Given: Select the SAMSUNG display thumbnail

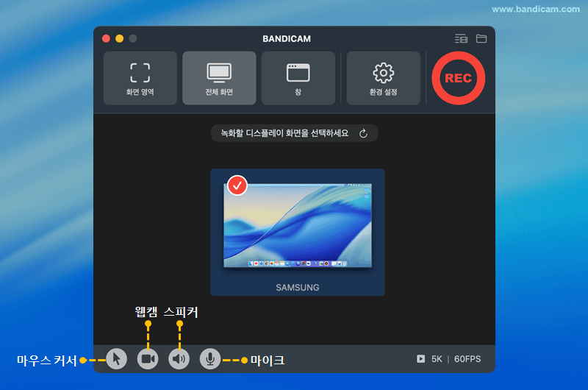Looking at the screenshot, I should (x=298, y=233).
